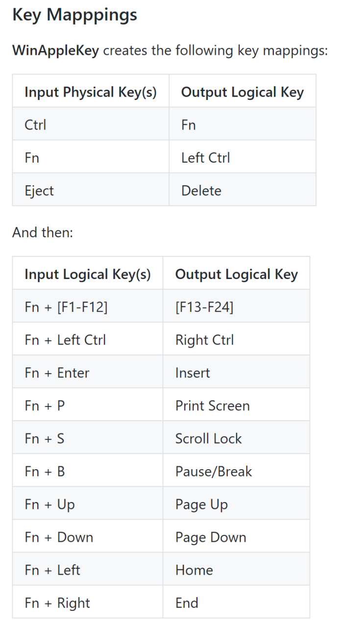Image resolution: width=364 pixels, height=630 pixels.
Task: Select the "Eject" cell in first table
Action: point(39,191)
